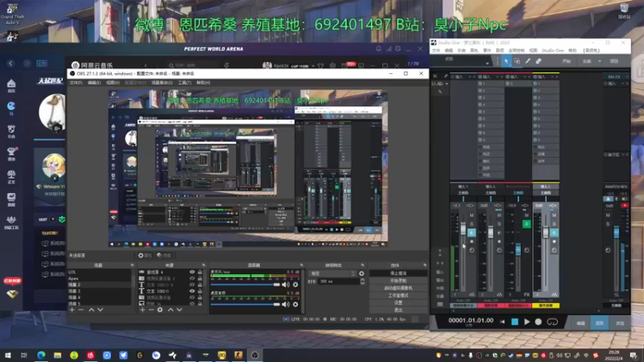Expand inserts menu on mixer channel 2

[x=497, y=76]
